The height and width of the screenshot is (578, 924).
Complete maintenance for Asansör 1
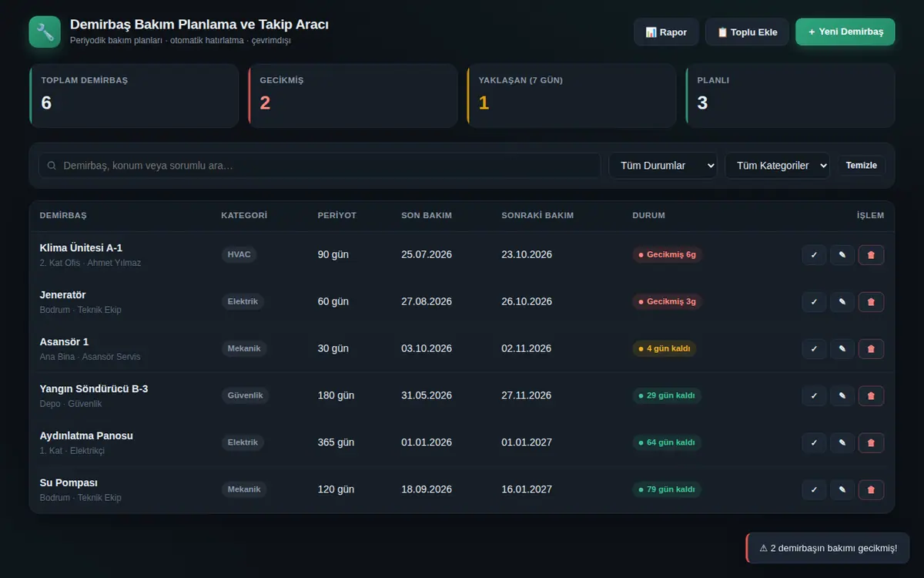click(814, 349)
